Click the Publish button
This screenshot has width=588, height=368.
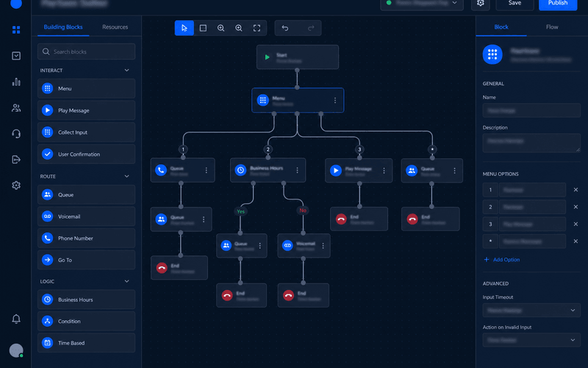pos(558,3)
